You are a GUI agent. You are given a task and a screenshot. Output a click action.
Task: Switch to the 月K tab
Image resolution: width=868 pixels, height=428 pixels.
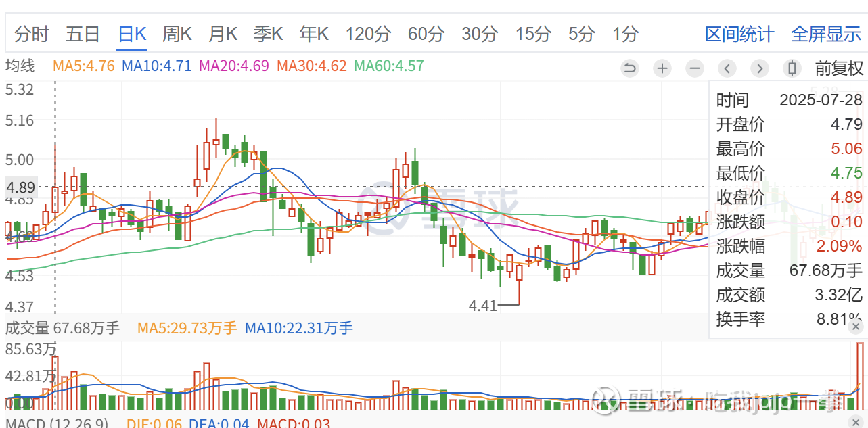[x=223, y=34]
